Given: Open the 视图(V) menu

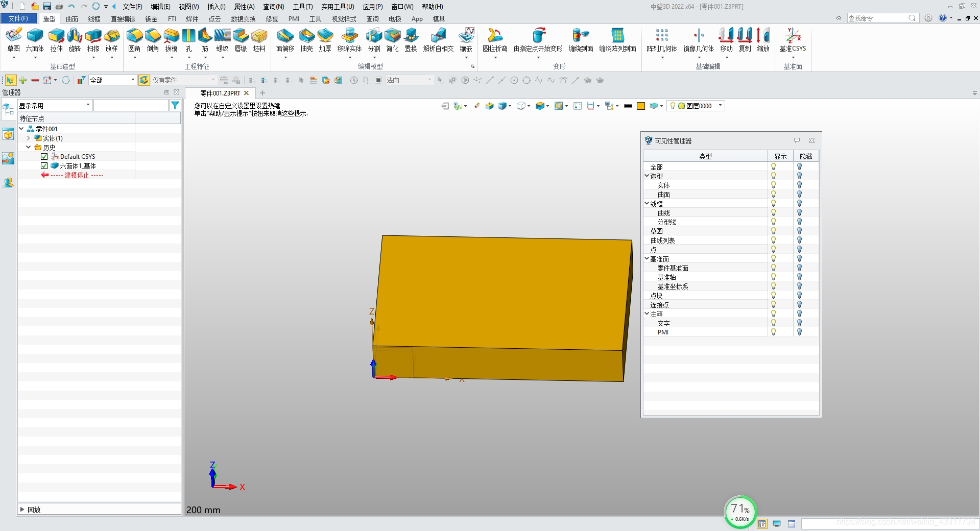Looking at the screenshot, I should 189,7.
